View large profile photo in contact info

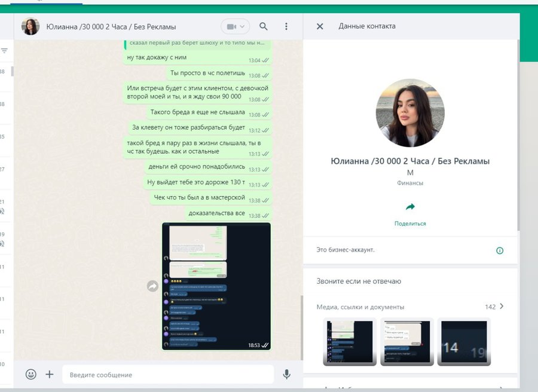click(x=410, y=113)
